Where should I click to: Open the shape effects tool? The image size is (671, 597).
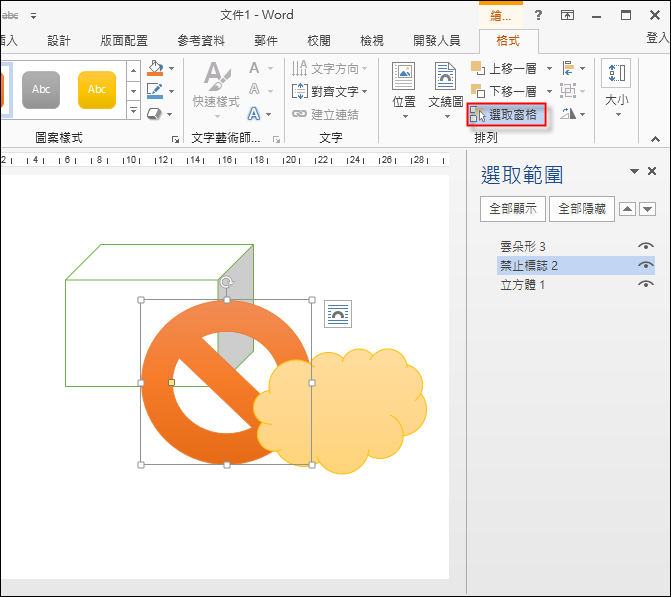[154, 114]
